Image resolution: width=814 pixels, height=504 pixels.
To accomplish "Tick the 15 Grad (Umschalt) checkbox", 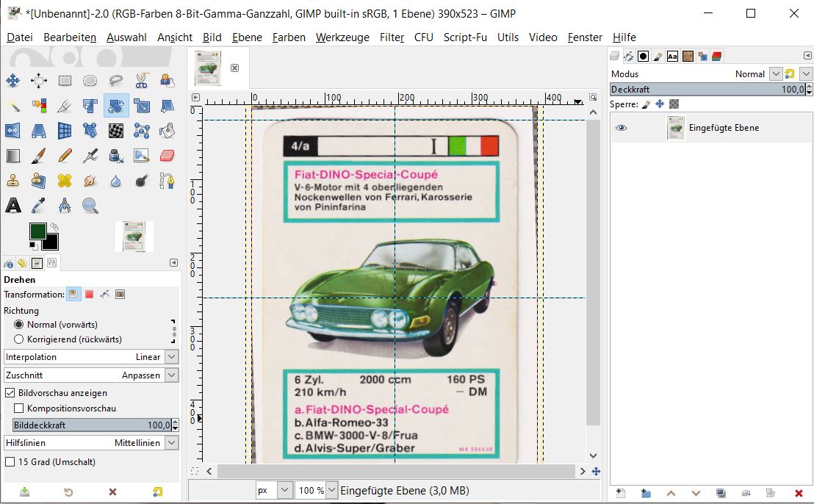I will (x=10, y=462).
